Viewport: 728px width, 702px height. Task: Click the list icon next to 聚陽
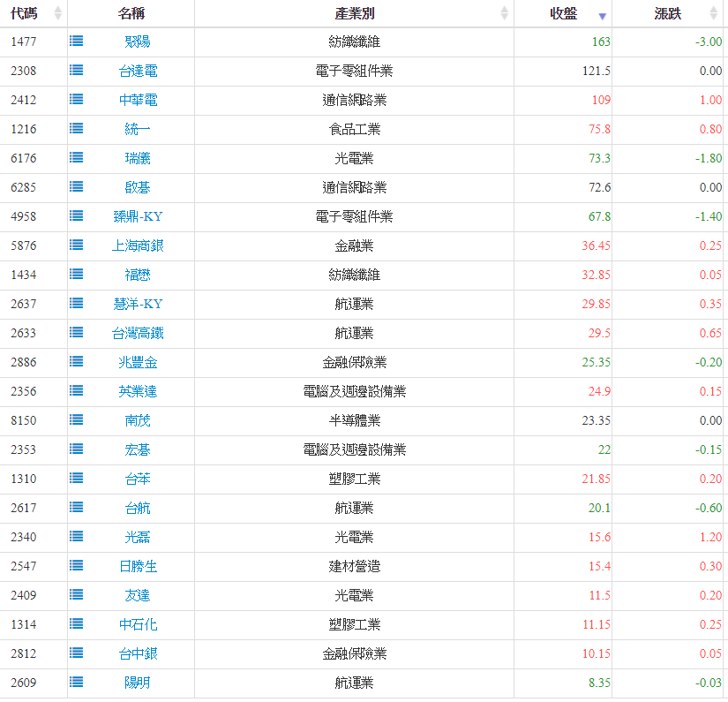77,42
